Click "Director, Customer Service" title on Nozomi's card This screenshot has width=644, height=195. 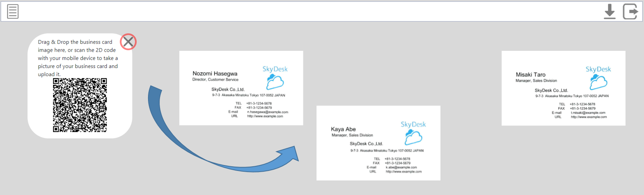click(215, 80)
